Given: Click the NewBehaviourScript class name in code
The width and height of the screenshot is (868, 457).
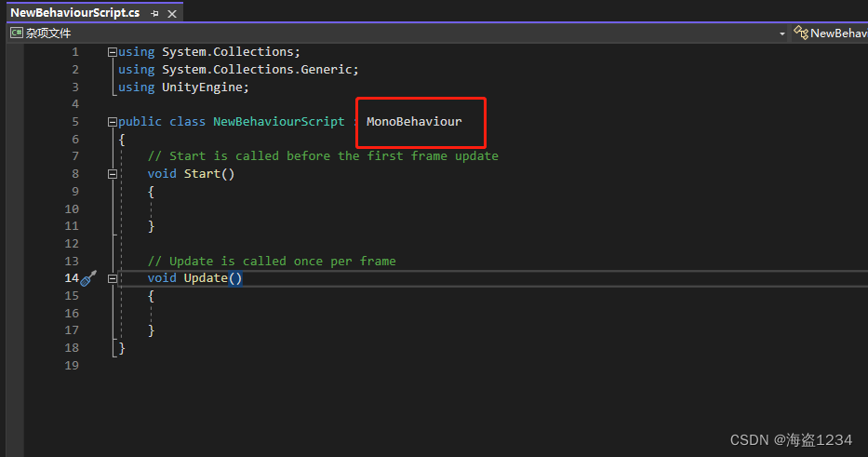Looking at the screenshot, I should click(x=279, y=122).
